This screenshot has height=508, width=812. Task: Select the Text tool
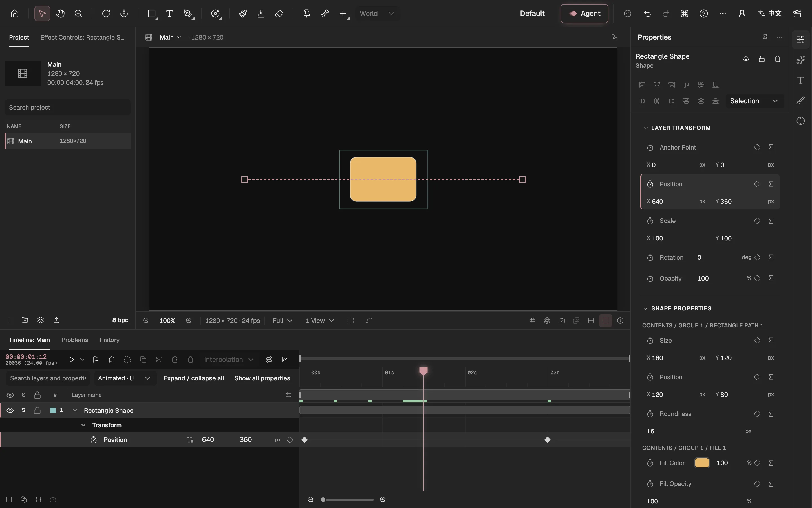pyautogui.click(x=170, y=14)
